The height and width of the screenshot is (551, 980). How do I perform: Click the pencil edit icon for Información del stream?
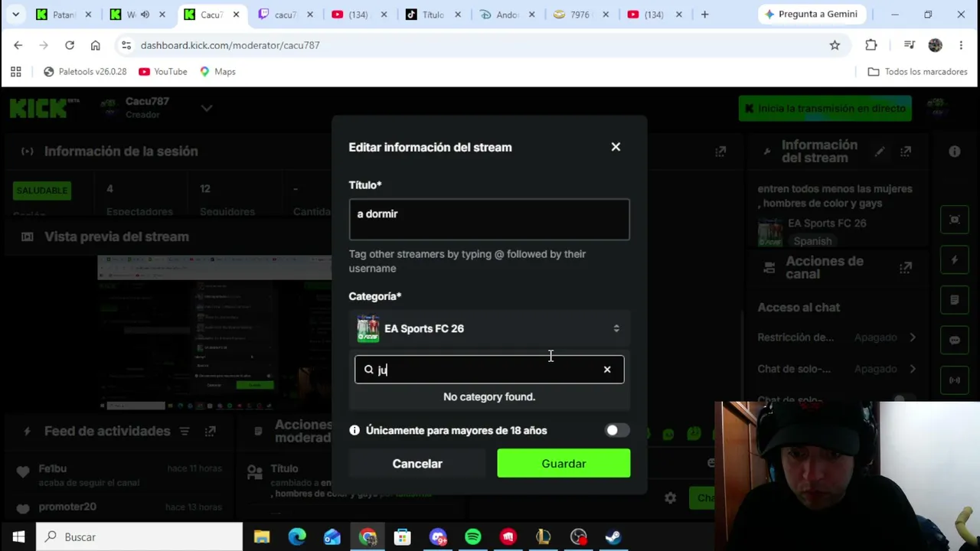(x=880, y=152)
